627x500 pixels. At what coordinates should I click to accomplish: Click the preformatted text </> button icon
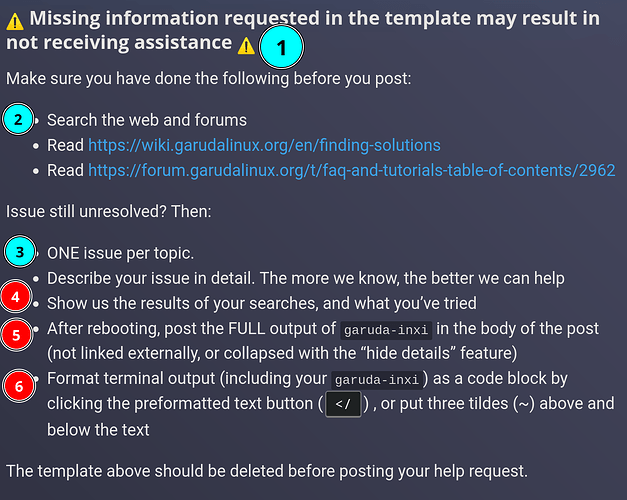[x=343, y=404]
